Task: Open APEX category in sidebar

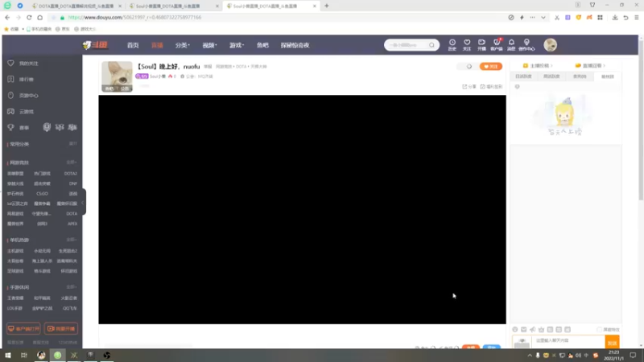Action: (72, 224)
